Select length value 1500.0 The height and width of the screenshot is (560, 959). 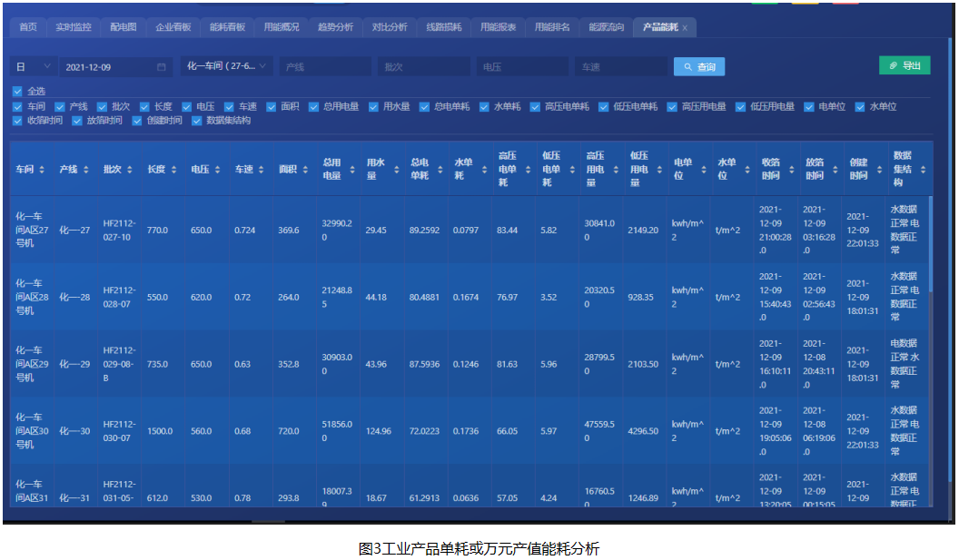point(160,431)
